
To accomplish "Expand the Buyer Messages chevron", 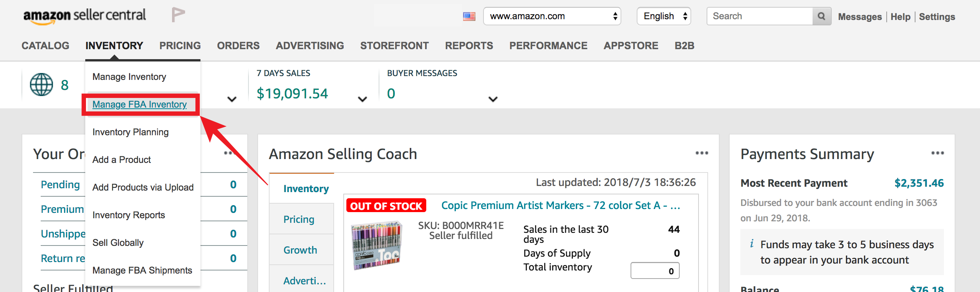I will point(493,99).
